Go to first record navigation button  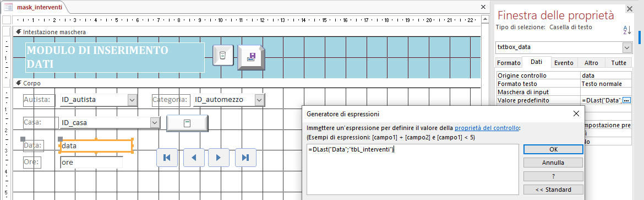167,157
